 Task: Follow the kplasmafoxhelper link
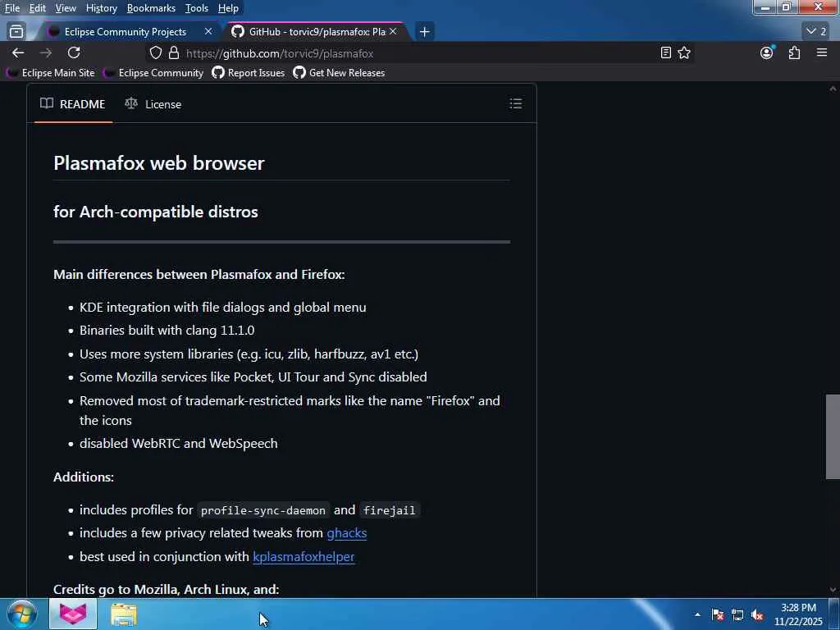pos(304,557)
